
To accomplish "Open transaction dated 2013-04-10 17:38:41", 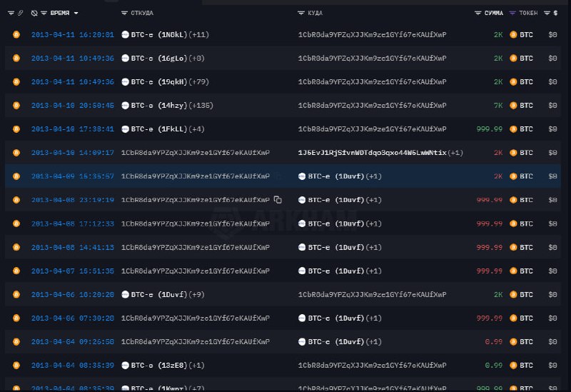I will (x=73, y=129).
